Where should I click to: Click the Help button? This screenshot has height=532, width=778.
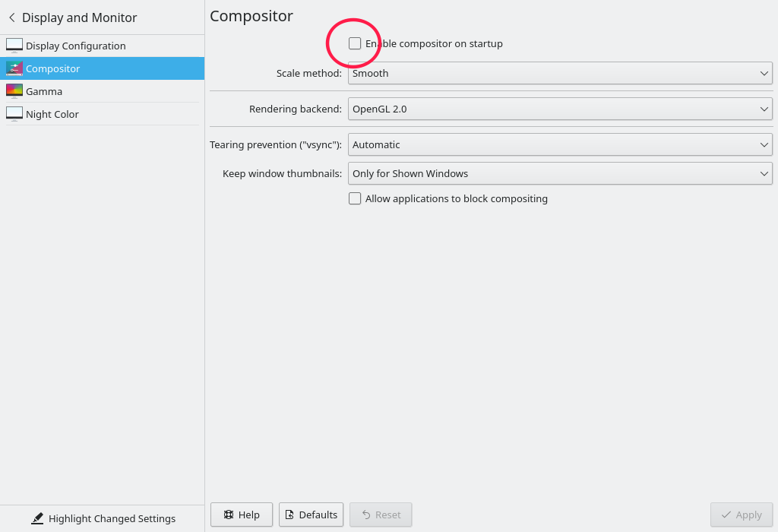(x=242, y=515)
